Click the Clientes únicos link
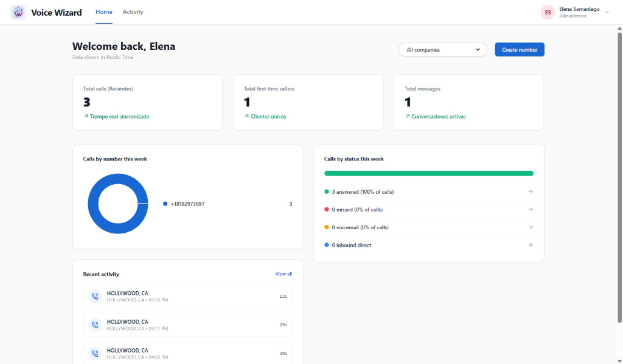This screenshot has width=623, height=364. pos(268,116)
